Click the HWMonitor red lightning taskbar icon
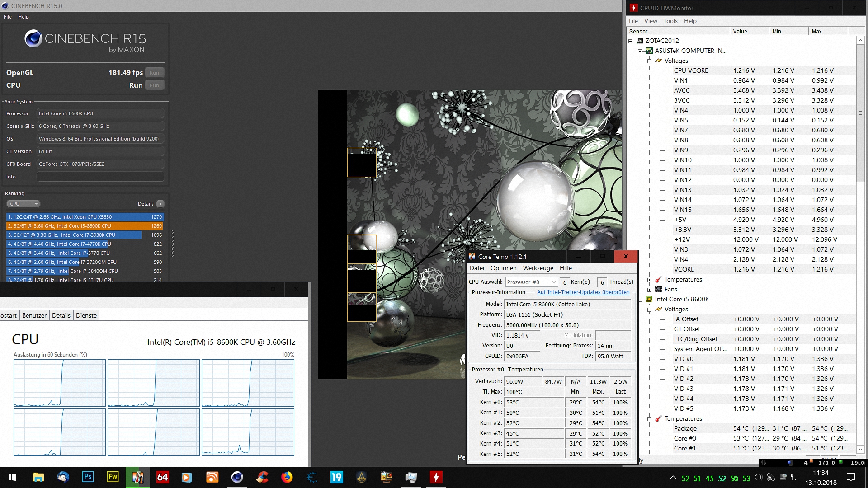The width and height of the screenshot is (868, 488). tap(436, 477)
